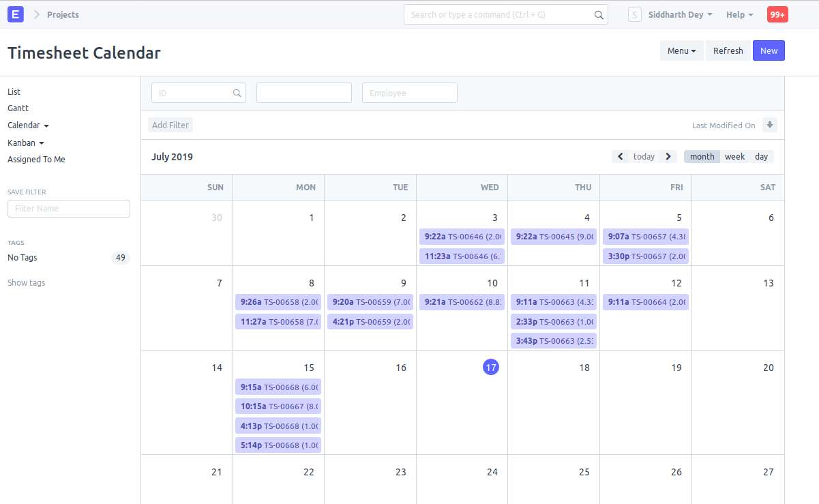
Task: Open the 99+ notifications badge
Action: [x=777, y=14]
